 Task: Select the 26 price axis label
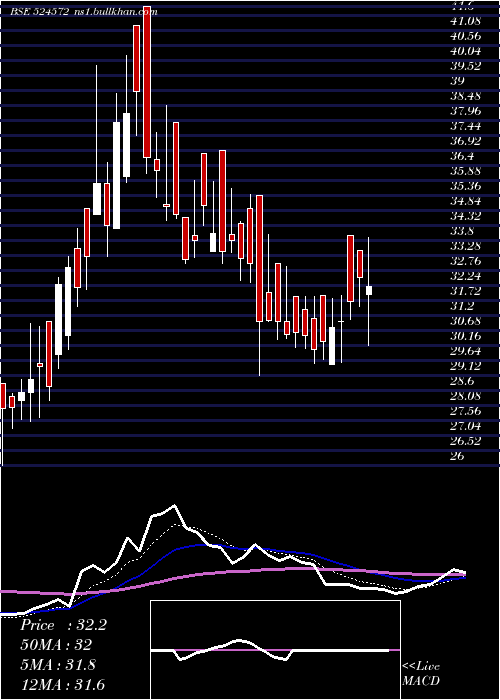tap(458, 456)
